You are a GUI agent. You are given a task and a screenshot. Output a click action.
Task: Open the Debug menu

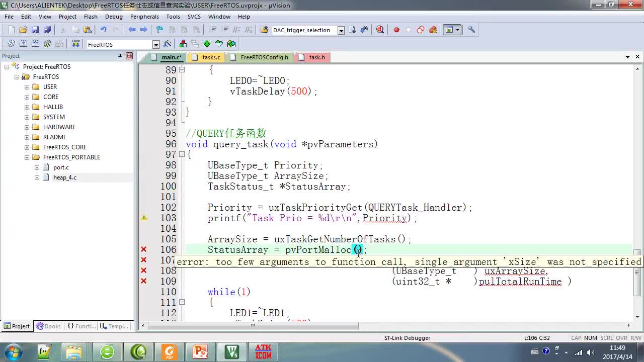tap(114, 17)
